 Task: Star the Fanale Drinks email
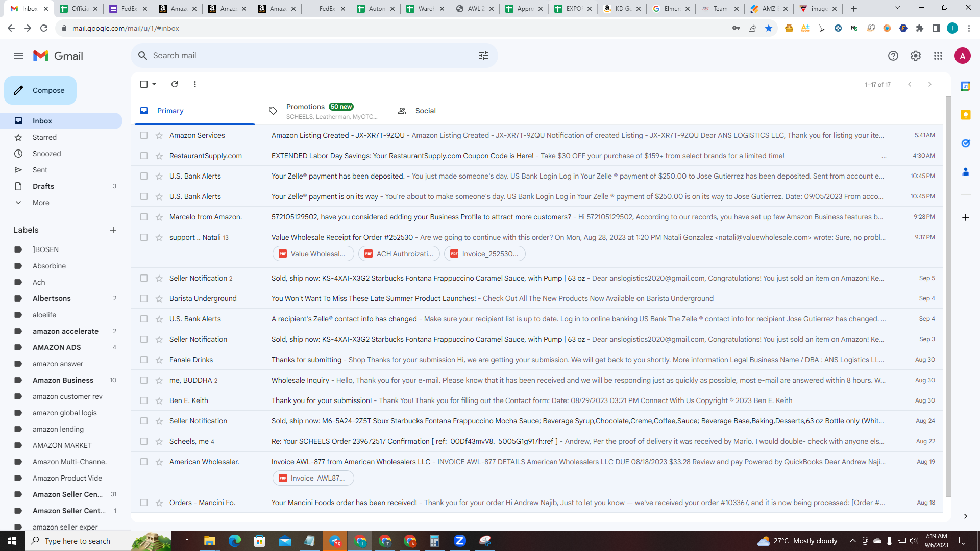tap(159, 360)
